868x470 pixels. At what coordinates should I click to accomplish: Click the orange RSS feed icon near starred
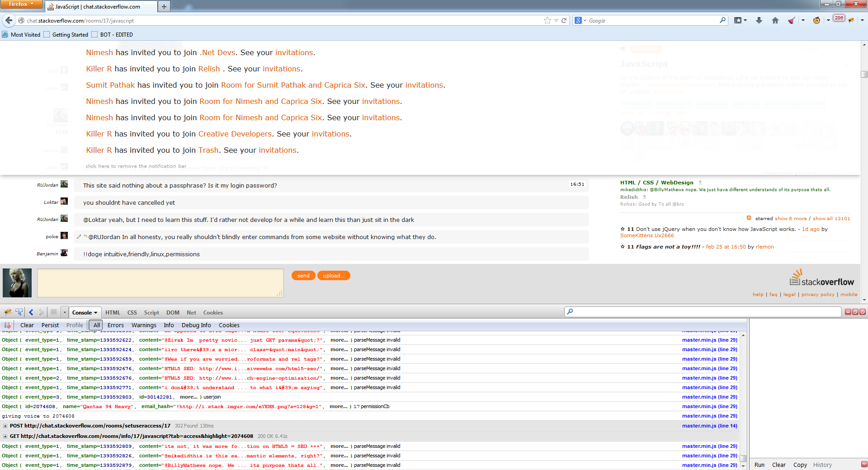(749, 218)
